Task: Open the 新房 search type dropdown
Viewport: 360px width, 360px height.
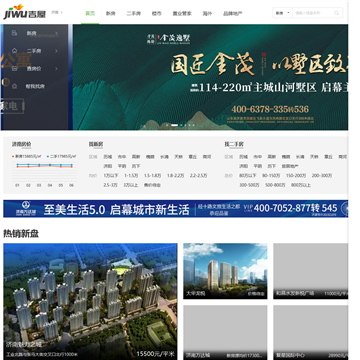Action: [282, 13]
